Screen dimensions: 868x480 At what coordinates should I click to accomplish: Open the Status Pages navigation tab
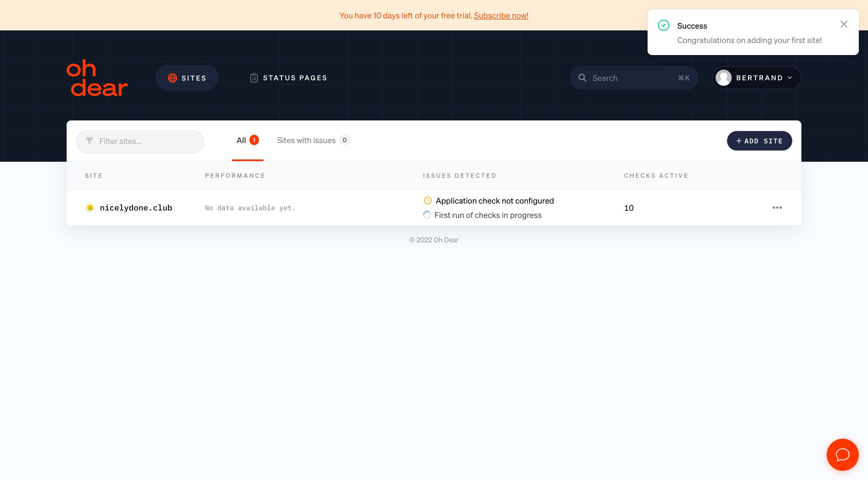(x=289, y=78)
